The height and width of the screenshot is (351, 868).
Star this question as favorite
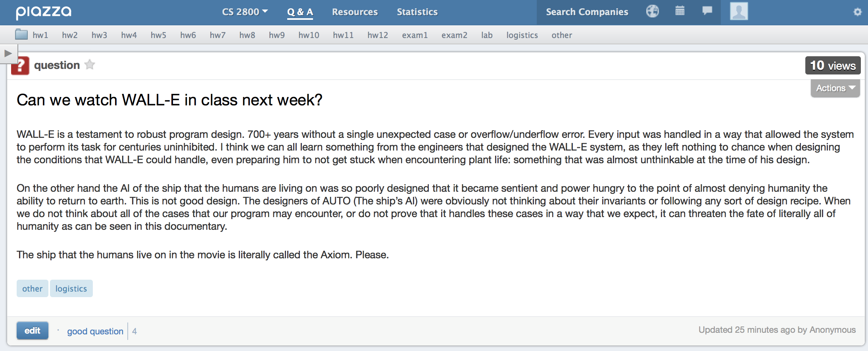90,65
